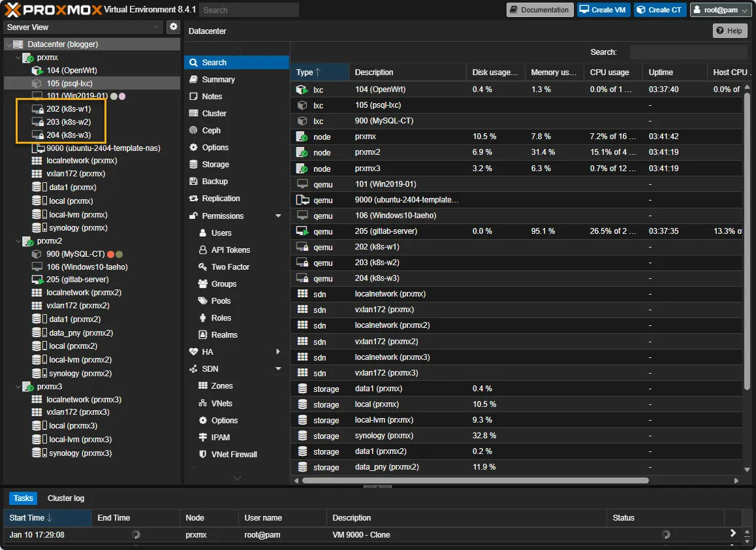Image resolution: width=756 pixels, height=550 pixels.
Task: Click the Help button
Action: [729, 31]
